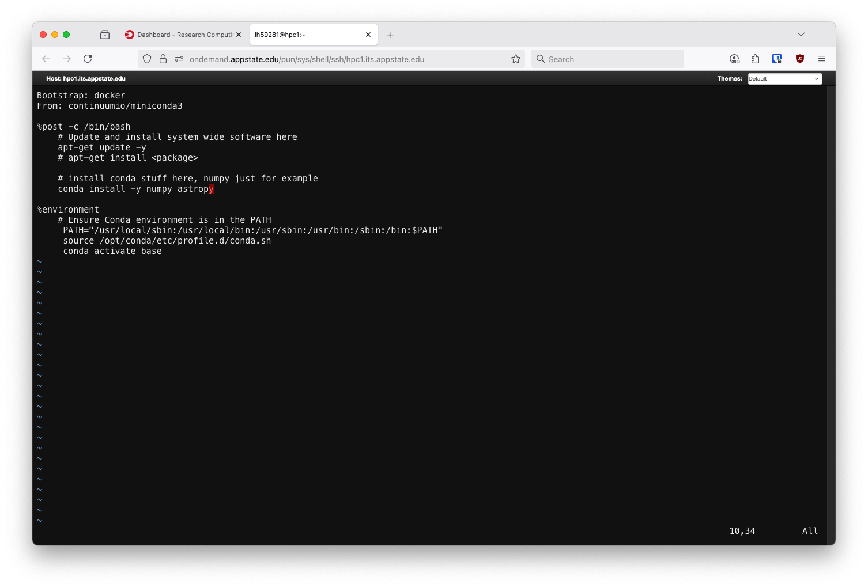Screen dimensions: 868x588
Task: Select the lh59281@hpc1:~ tab
Action: pyautogui.click(x=305, y=35)
